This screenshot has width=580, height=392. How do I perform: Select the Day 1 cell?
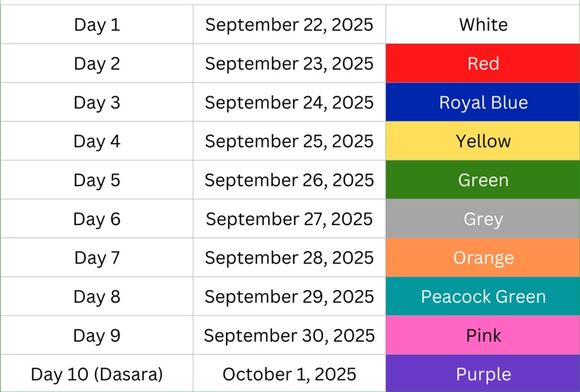[97, 25]
